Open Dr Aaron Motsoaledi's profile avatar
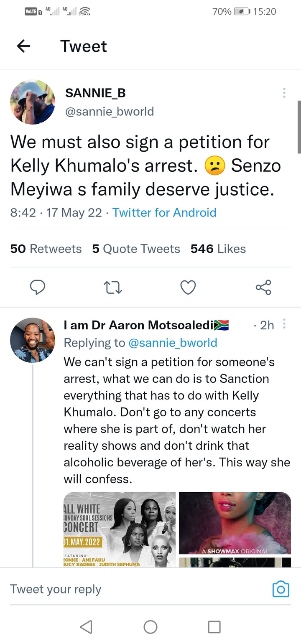 (33, 340)
